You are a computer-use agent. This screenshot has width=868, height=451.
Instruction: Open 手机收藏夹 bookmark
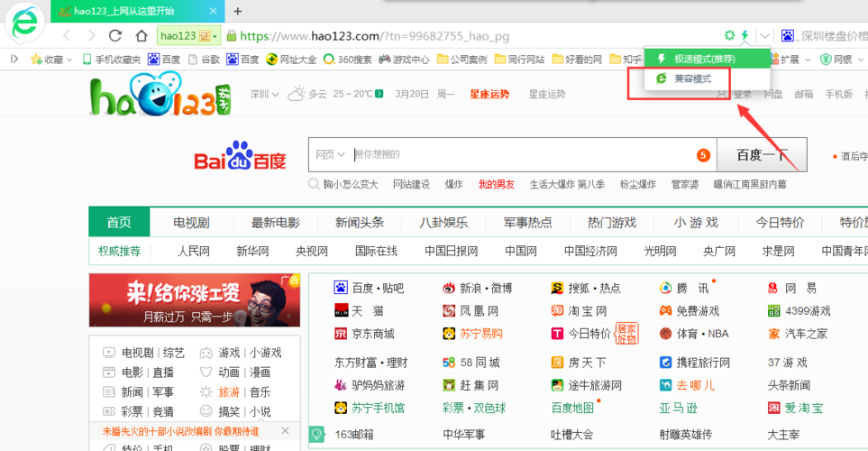tap(112, 60)
